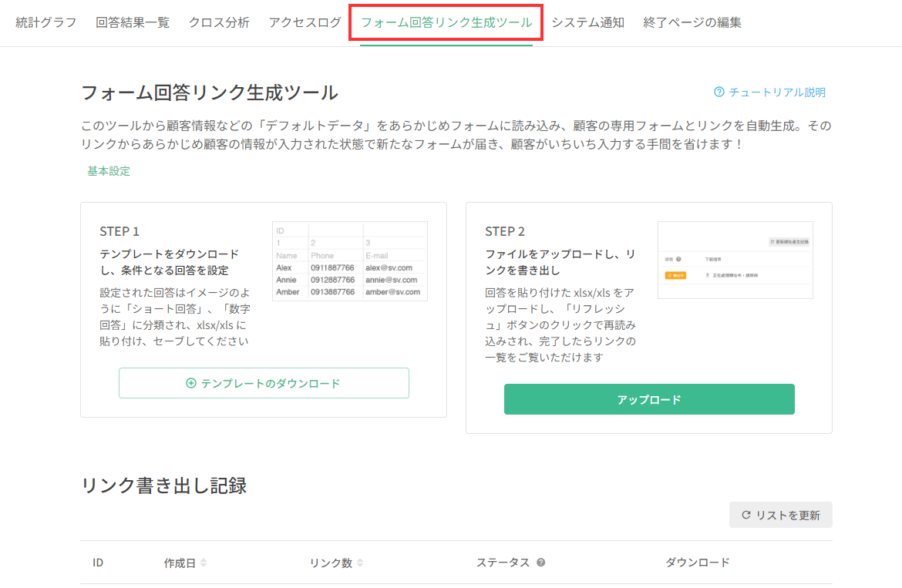Click the help icon next to ステータス
This screenshot has width=902, height=588.
[x=540, y=562]
